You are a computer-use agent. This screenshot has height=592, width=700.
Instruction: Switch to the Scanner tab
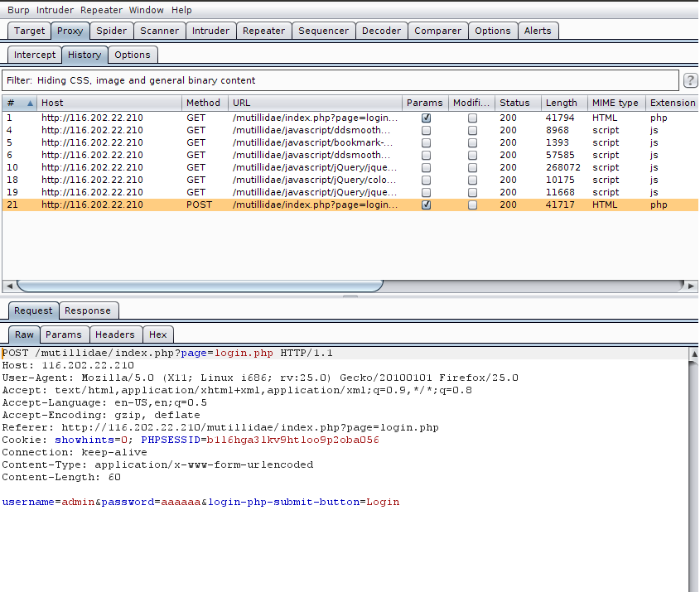[159, 31]
